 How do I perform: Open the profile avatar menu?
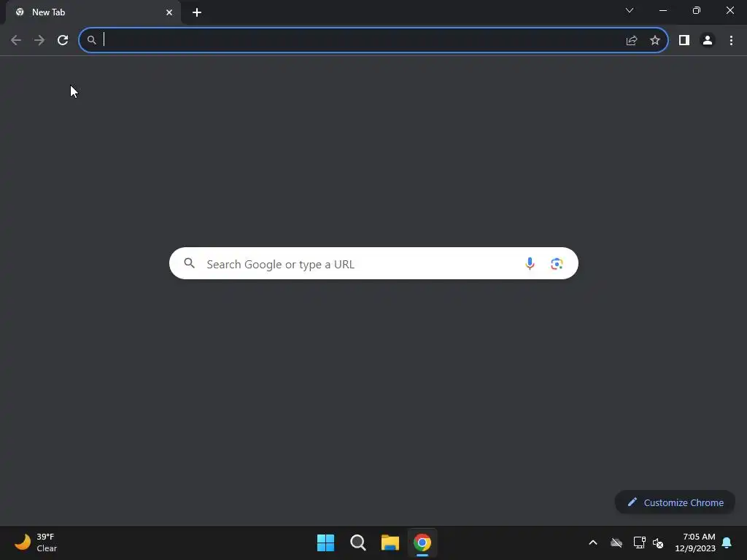pos(708,41)
